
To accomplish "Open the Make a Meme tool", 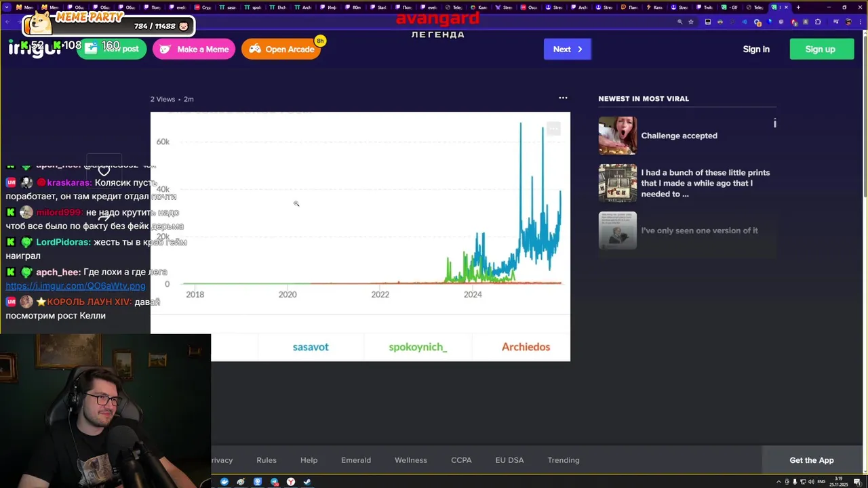I will pos(194,49).
